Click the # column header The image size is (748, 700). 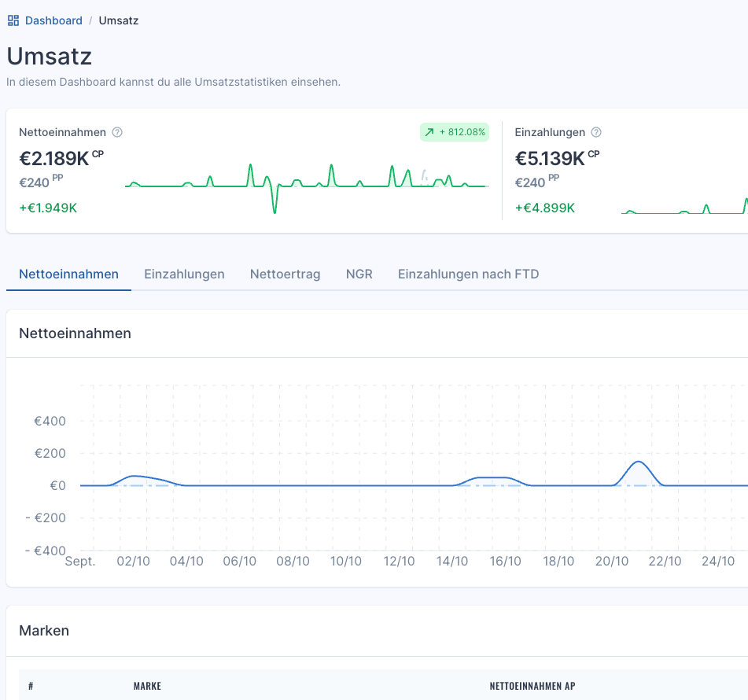point(31,686)
